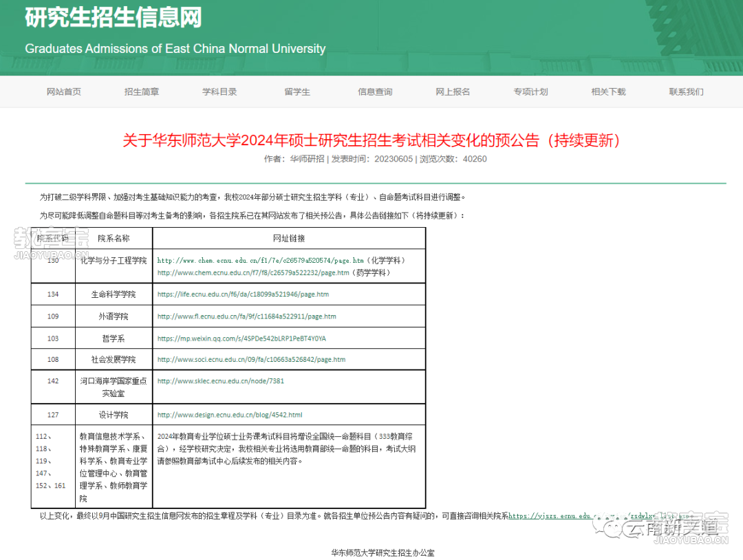743x560 pixels.
Task: Select the 社会发展学院 cell
Action: (x=114, y=360)
